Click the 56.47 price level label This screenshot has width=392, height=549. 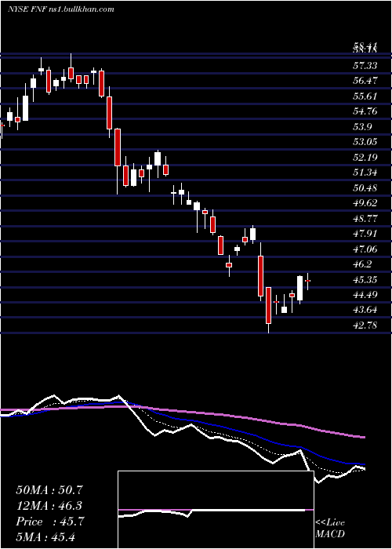pos(365,81)
